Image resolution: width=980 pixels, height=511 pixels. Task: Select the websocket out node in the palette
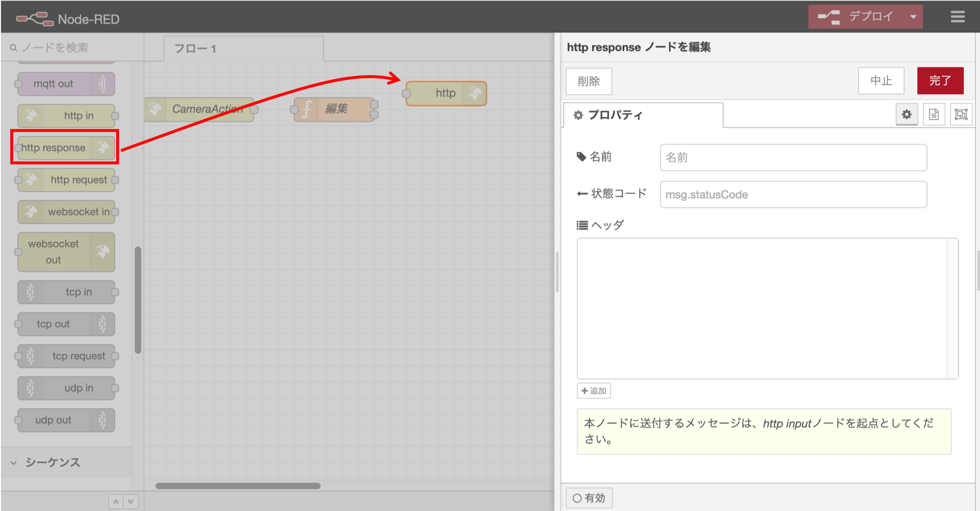[x=65, y=251]
